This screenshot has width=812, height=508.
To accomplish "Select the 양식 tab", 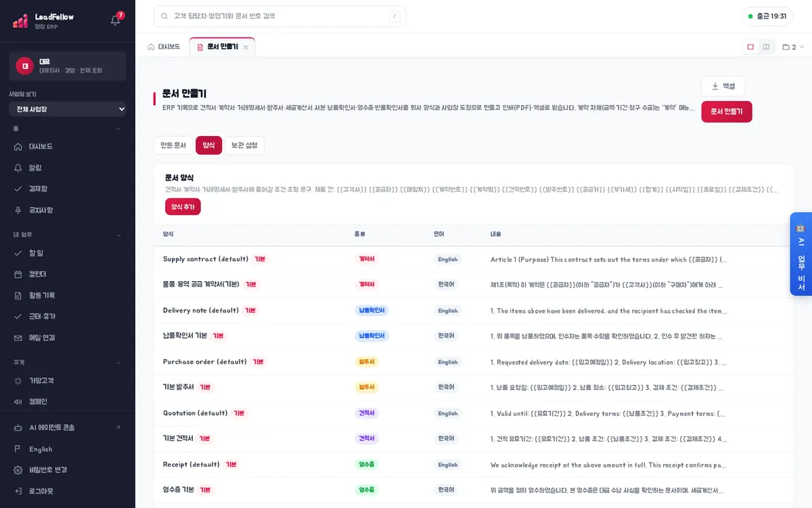I will (208, 145).
